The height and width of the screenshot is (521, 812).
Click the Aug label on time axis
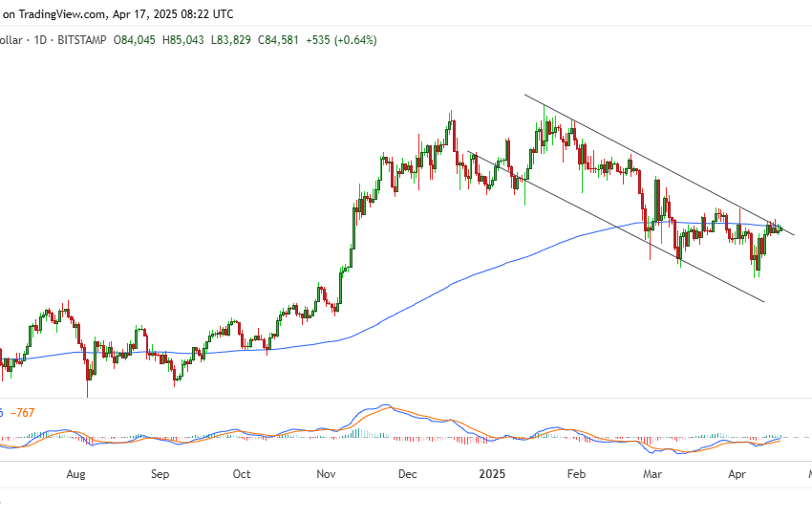coord(75,474)
